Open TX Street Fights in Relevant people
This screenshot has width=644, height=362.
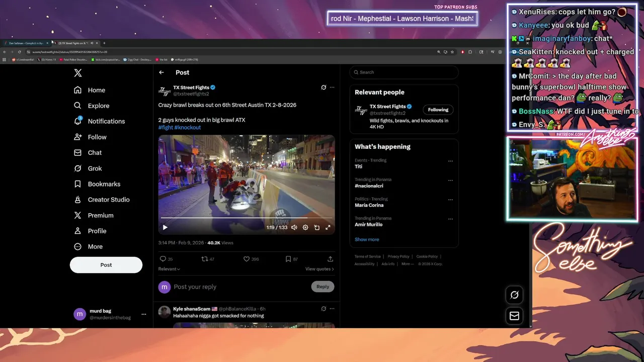387,107
